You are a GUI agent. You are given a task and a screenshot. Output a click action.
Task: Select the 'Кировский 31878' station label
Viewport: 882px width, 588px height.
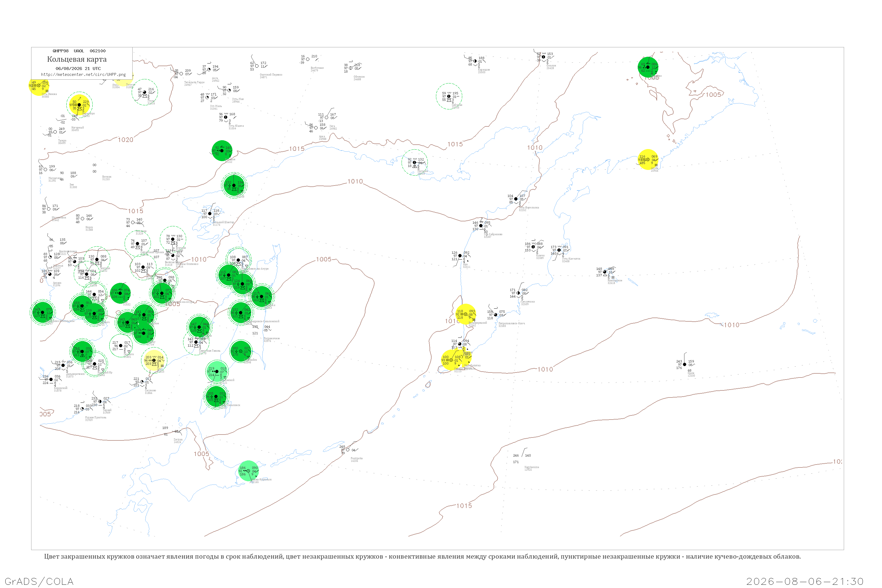click(x=61, y=389)
